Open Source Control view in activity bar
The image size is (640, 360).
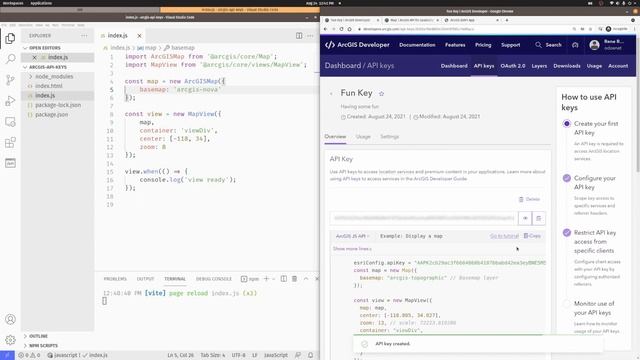(10, 80)
